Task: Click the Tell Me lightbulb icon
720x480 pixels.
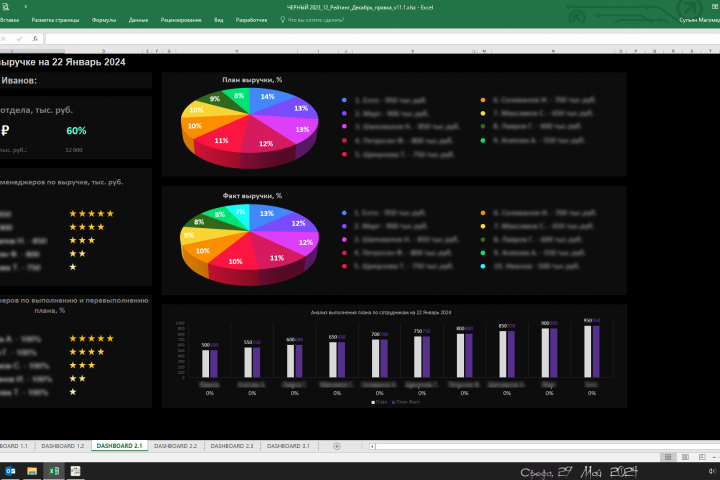Action: [x=282, y=20]
